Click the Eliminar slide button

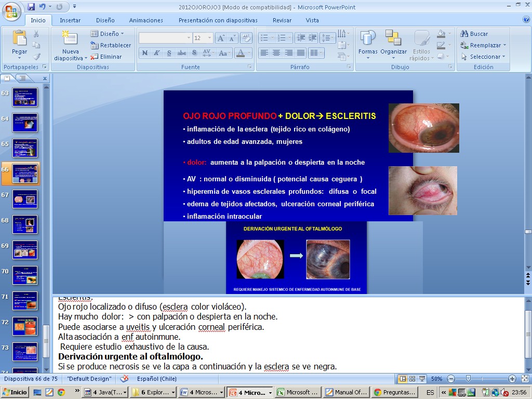click(x=107, y=57)
